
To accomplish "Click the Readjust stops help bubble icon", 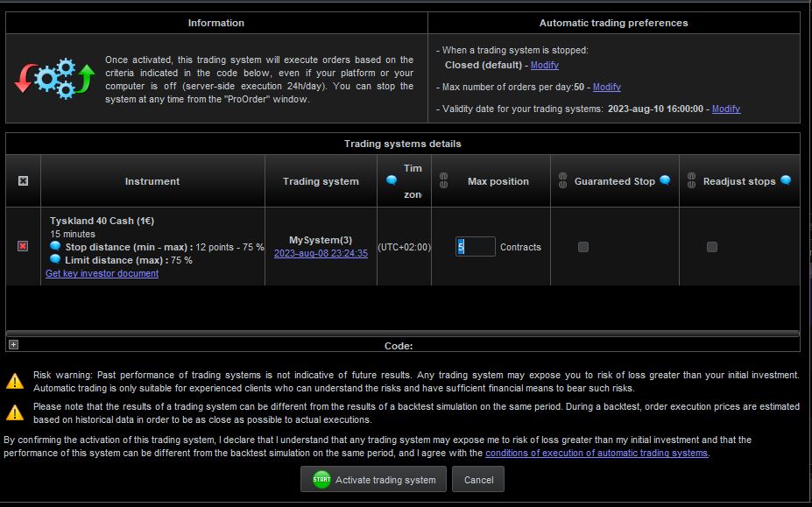I will (786, 180).
